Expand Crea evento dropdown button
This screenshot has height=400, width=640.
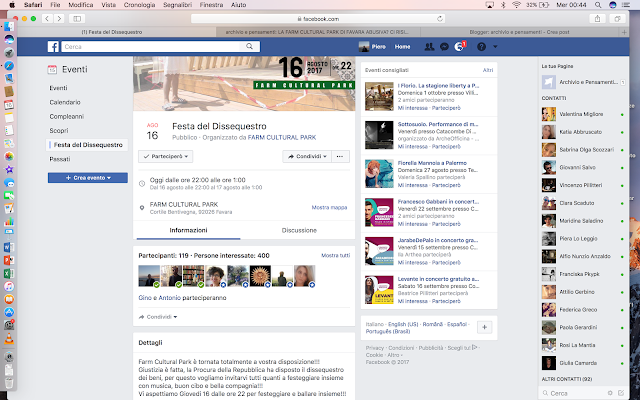88,178
